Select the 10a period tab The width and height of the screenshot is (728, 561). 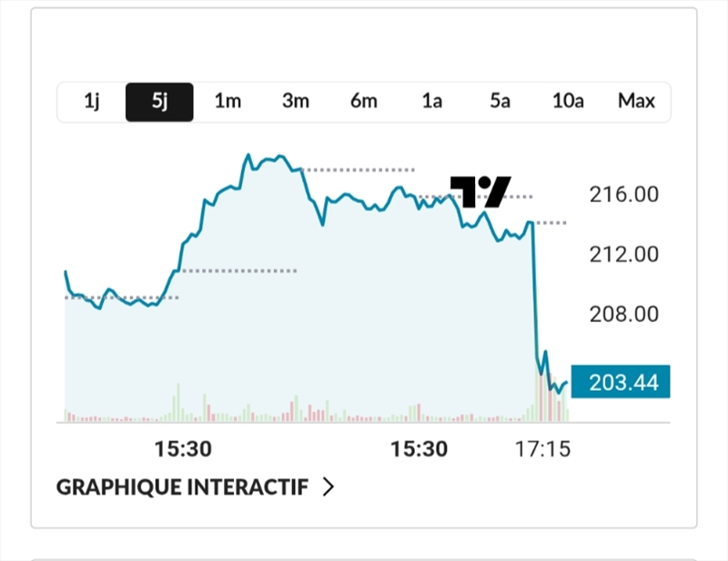pyautogui.click(x=568, y=101)
